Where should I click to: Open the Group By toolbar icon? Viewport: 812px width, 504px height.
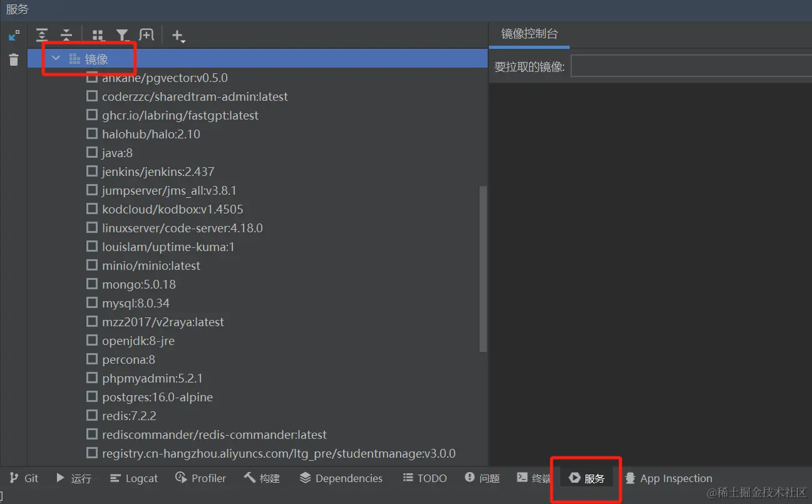98,36
